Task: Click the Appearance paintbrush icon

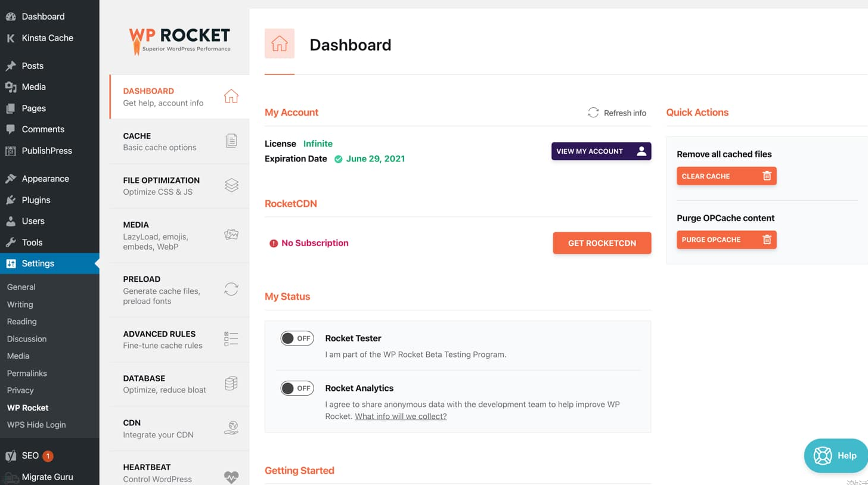Action: (x=11, y=179)
